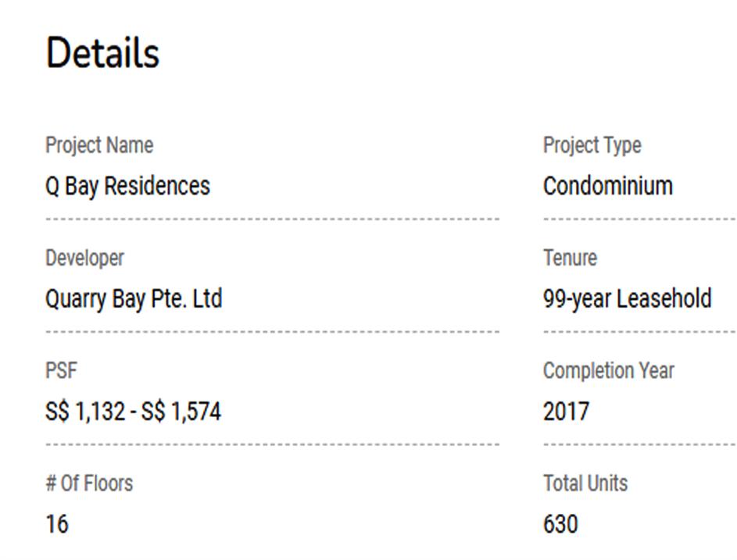Select the floors value 16

[57, 523]
